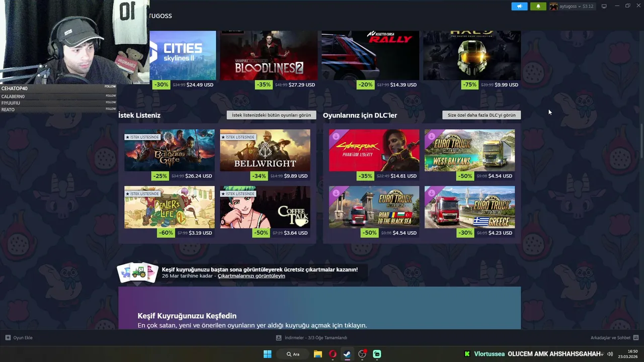Click the downloads icon in bottom bar
The width and height of the screenshot is (644, 362).
(x=279, y=338)
